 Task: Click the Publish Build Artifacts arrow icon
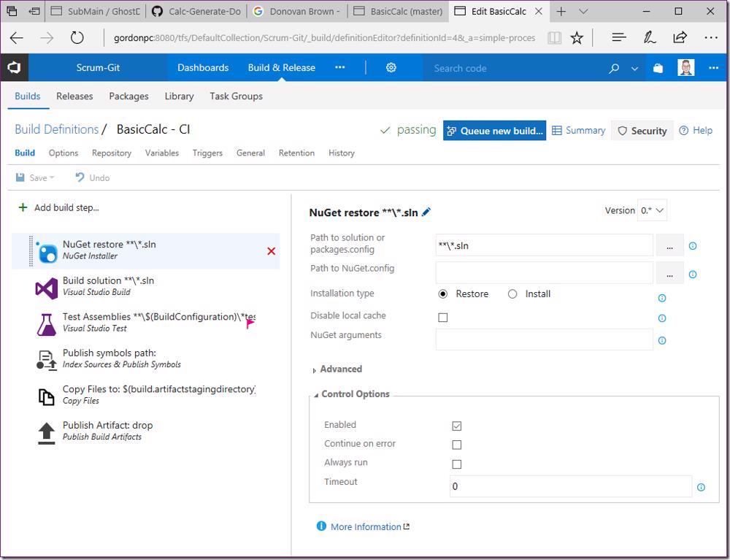click(x=46, y=434)
